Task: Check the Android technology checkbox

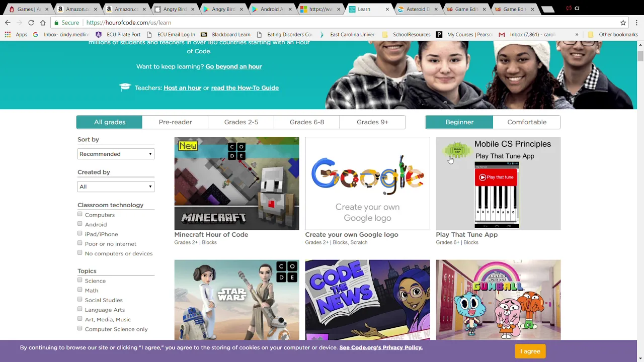Action: (x=80, y=224)
